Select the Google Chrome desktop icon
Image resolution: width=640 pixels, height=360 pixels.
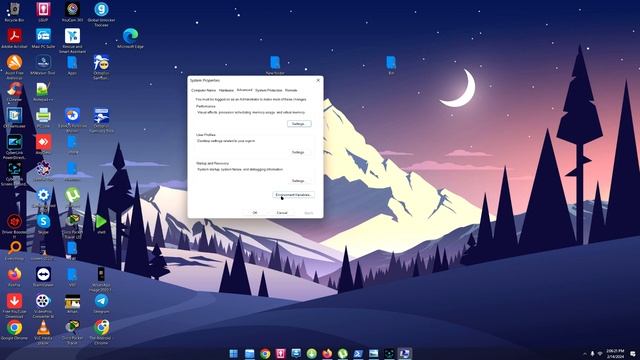(14, 330)
